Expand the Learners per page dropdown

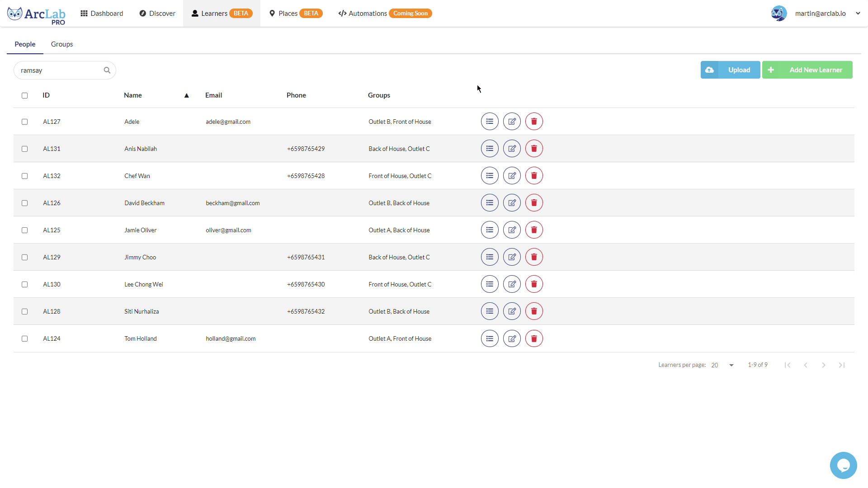(731, 365)
